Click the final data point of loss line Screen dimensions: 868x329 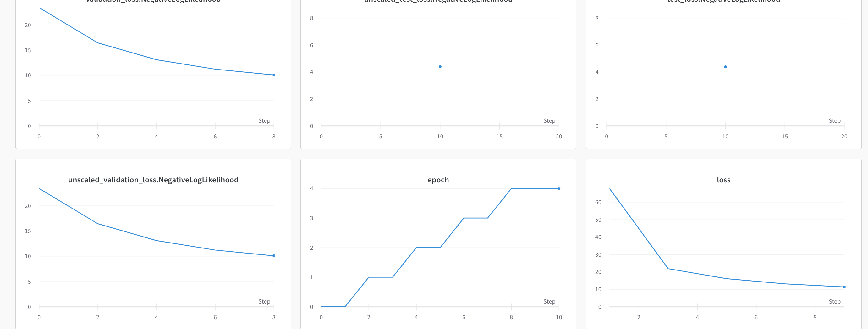pyautogui.click(x=844, y=287)
